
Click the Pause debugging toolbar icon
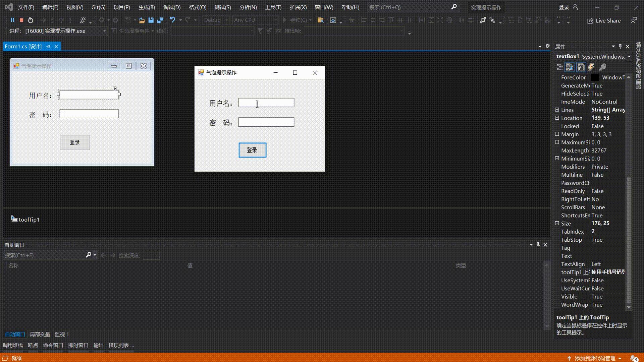click(x=12, y=20)
